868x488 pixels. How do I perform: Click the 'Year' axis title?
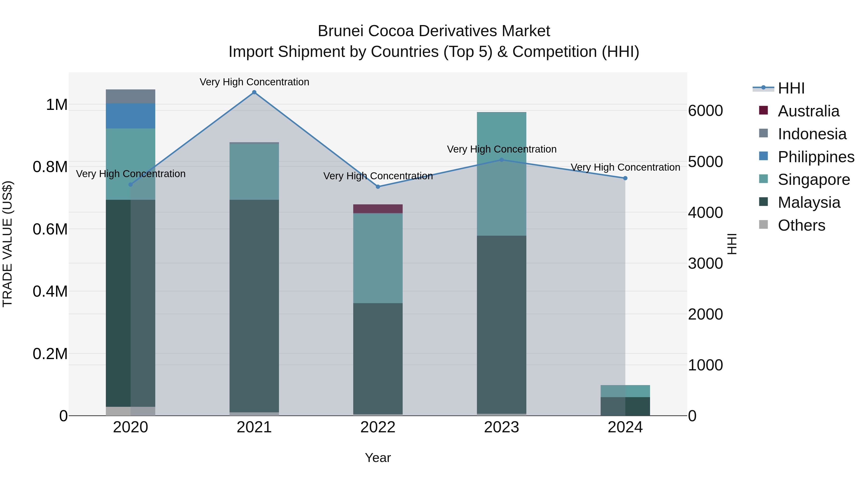(378, 458)
